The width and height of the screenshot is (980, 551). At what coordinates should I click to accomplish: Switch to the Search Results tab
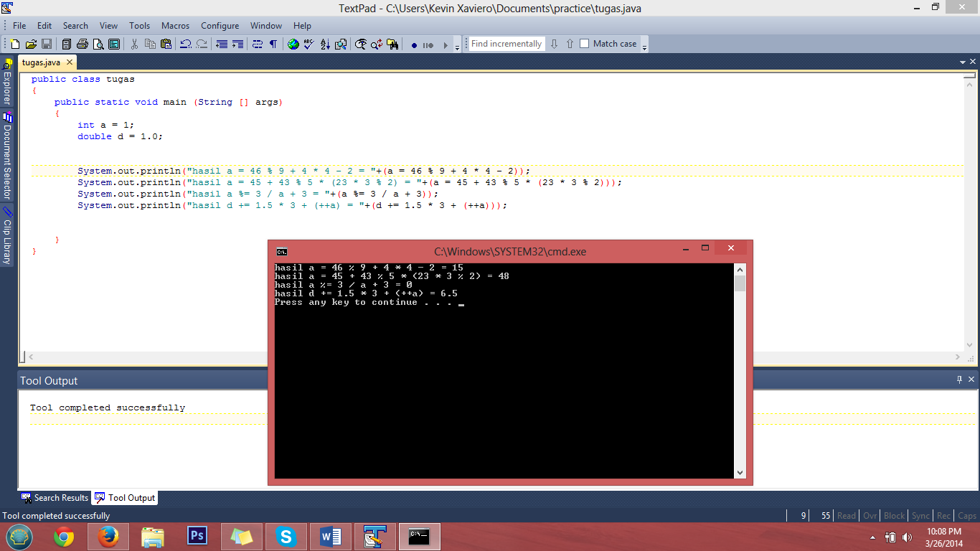pos(55,498)
